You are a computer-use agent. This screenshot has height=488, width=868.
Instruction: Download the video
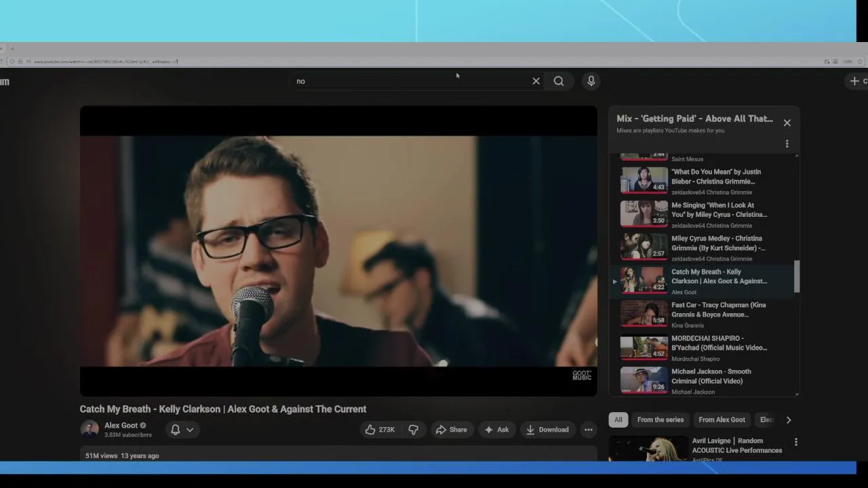click(547, 430)
